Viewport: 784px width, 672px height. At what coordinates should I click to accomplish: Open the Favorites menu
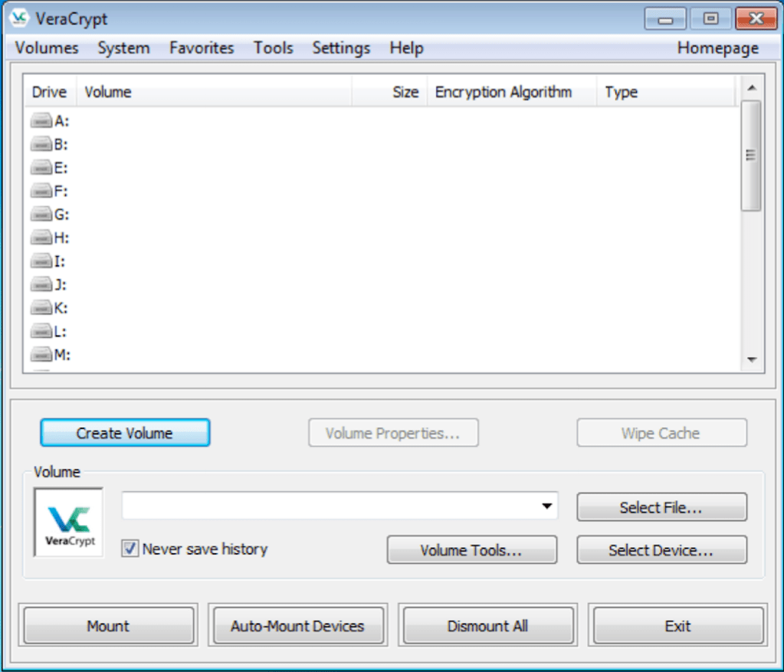coord(202,48)
